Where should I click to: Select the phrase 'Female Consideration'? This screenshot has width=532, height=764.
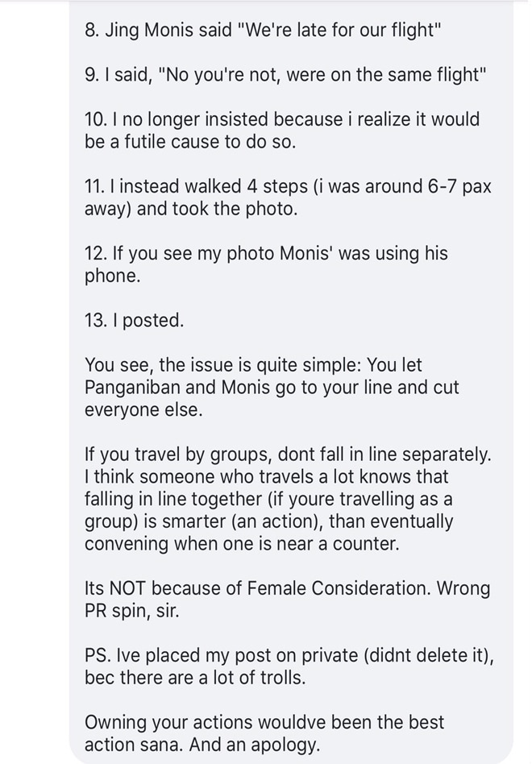click(x=339, y=588)
